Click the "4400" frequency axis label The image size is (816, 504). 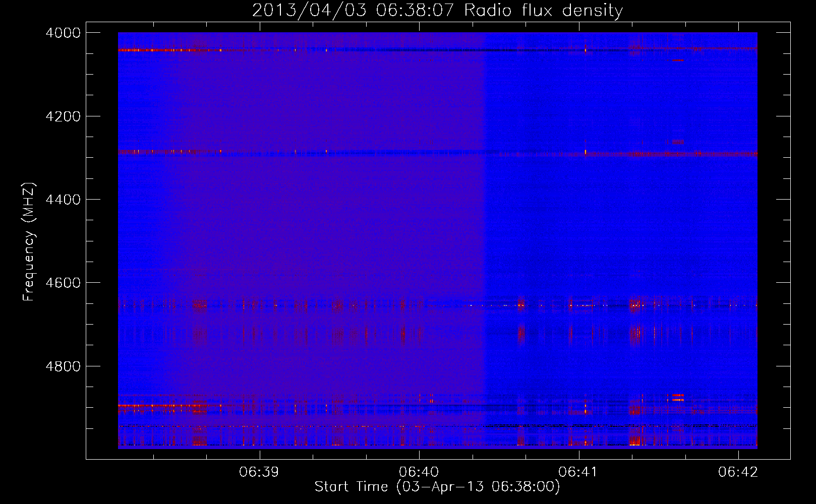coord(63,200)
